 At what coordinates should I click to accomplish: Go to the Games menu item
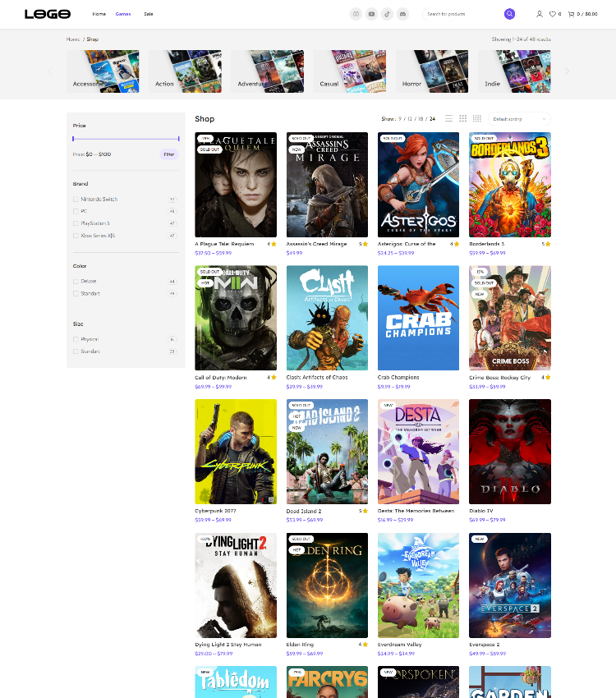point(123,14)
